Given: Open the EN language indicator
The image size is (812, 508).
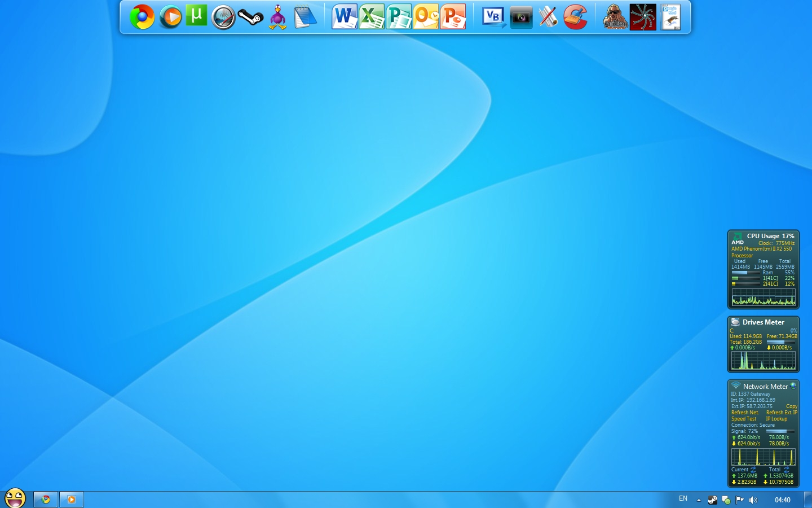Looking at the screenshot, I should [683, 499].
